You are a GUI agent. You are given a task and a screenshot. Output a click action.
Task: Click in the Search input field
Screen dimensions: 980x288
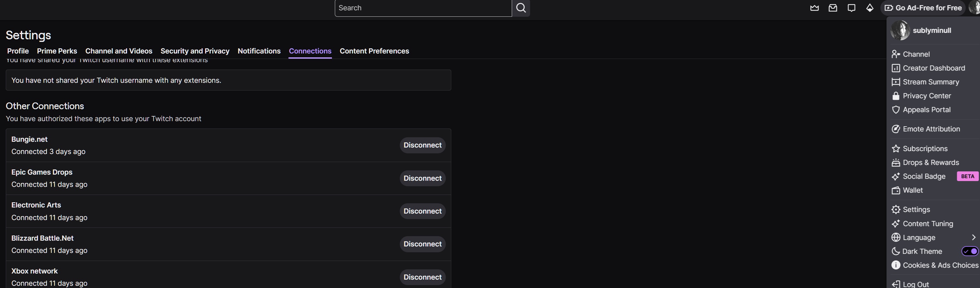(422, 8)
